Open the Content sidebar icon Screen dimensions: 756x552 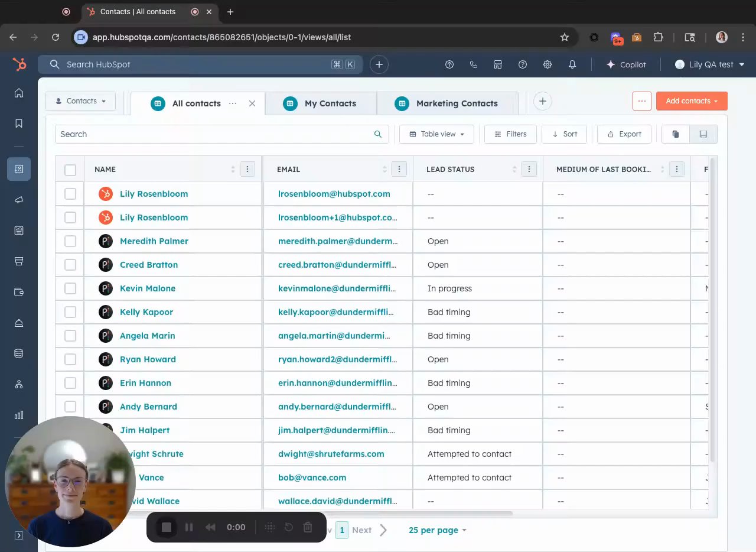[19, 230]
